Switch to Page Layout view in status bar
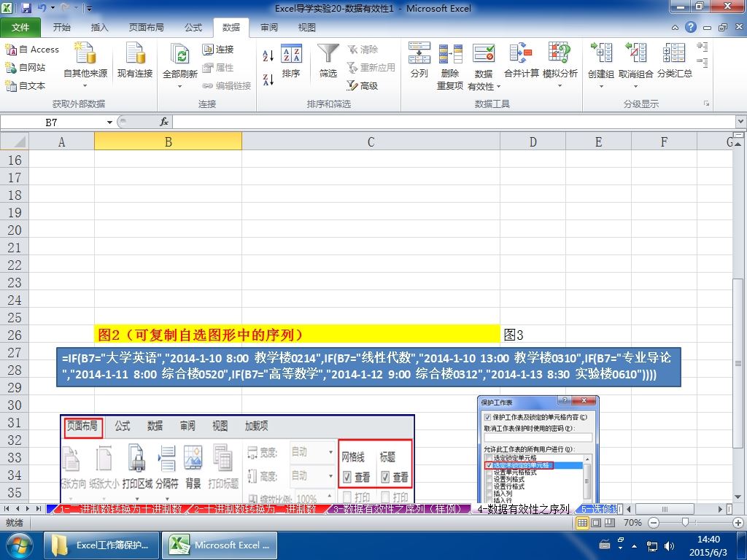The image size is (747, 560). pyautogui.click(x=596, y=523)
